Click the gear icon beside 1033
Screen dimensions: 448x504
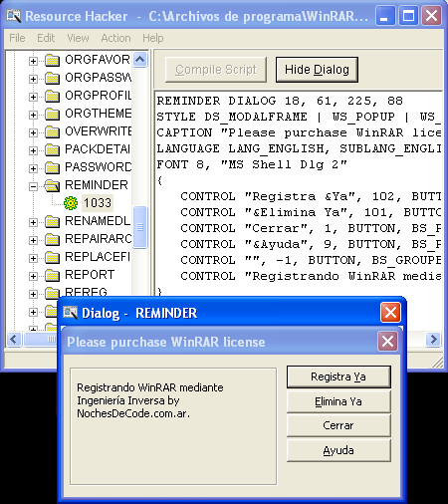click(71, 203)
